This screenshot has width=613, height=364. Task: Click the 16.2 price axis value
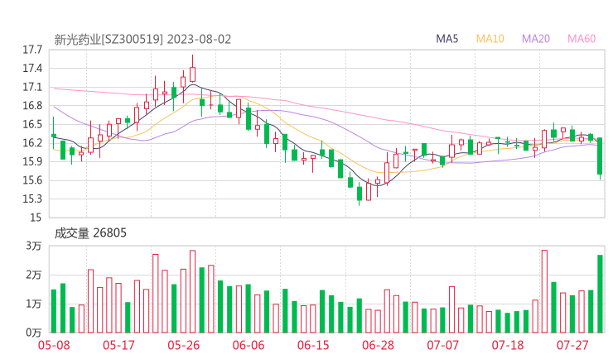(32, 143)
